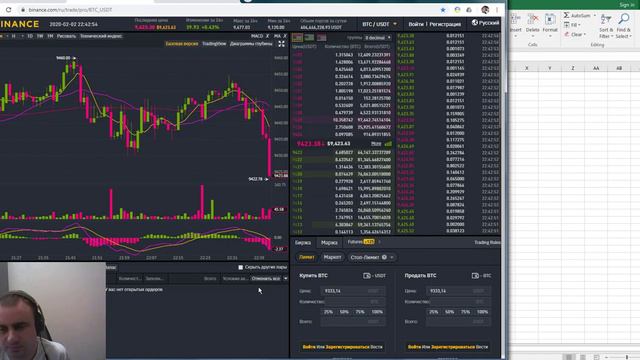The height and width of the screenshot is (360, 640).
Task: Open Chrome's three-dot menu
Action: [x=497, y=9]
